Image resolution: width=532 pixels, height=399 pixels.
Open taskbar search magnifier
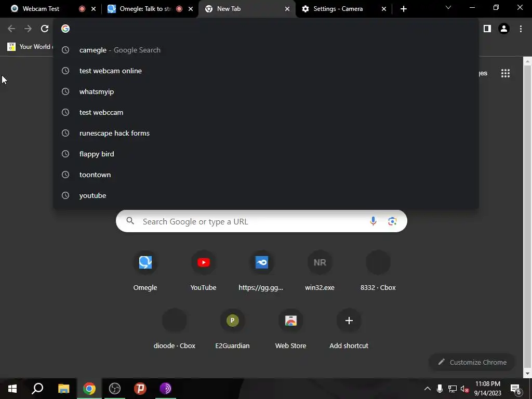(x=37, y=389)
